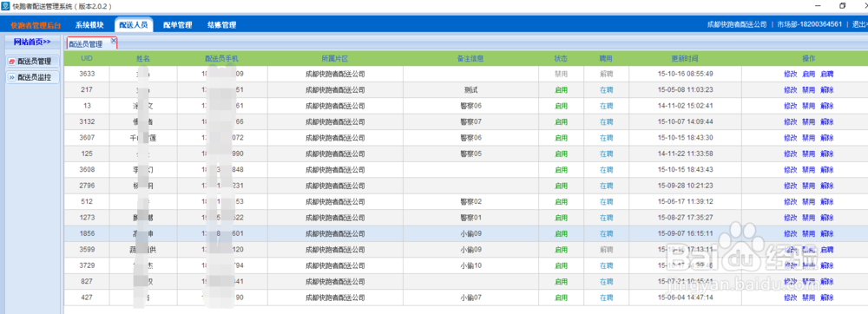Click 启聘 for UID 3599 row
This screenshot has height=314, width=868.
click(827, 250)
